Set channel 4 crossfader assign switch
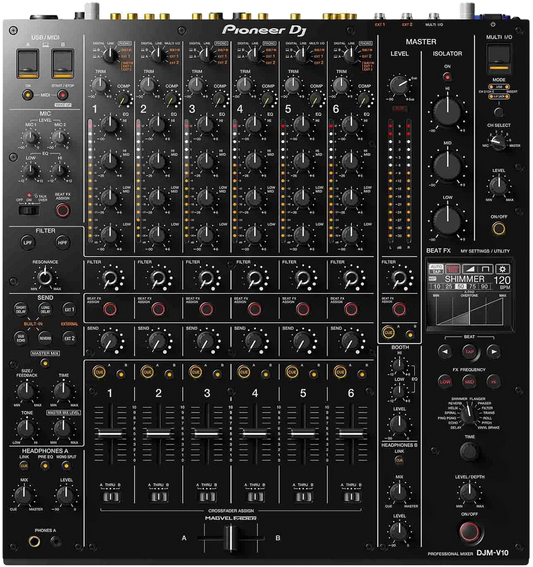The image size is (533, 567). (x=255, y=496)
